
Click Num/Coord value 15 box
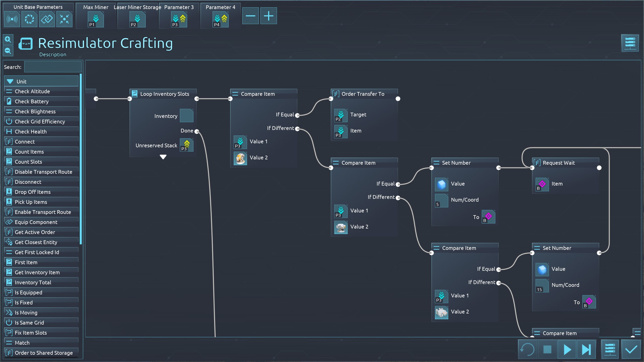(542, 286)
